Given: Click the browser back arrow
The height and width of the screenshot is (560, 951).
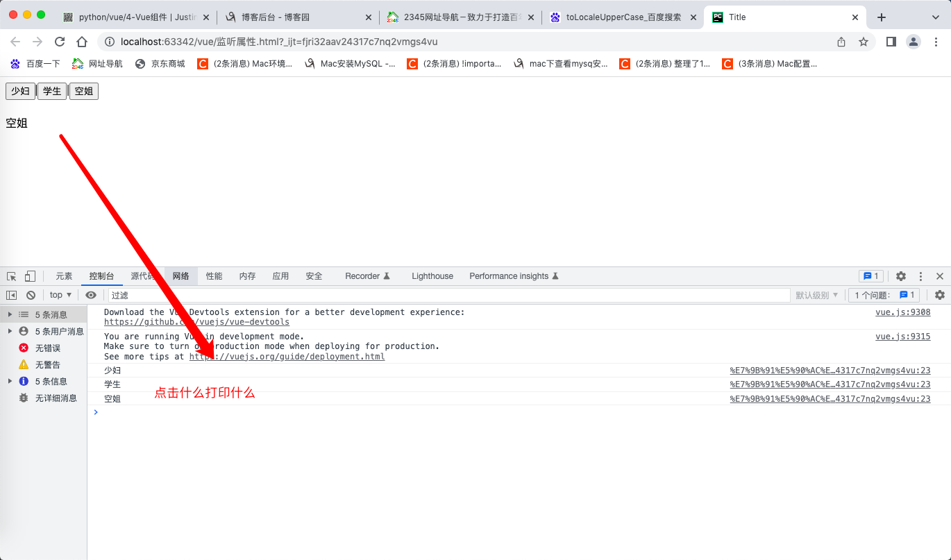Looking at the screenshot, I should pos(15,42).
